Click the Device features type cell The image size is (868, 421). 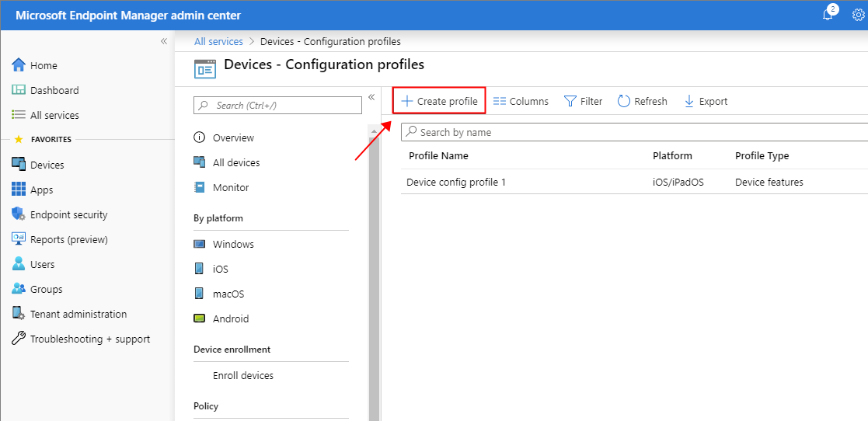coord(769,182)
